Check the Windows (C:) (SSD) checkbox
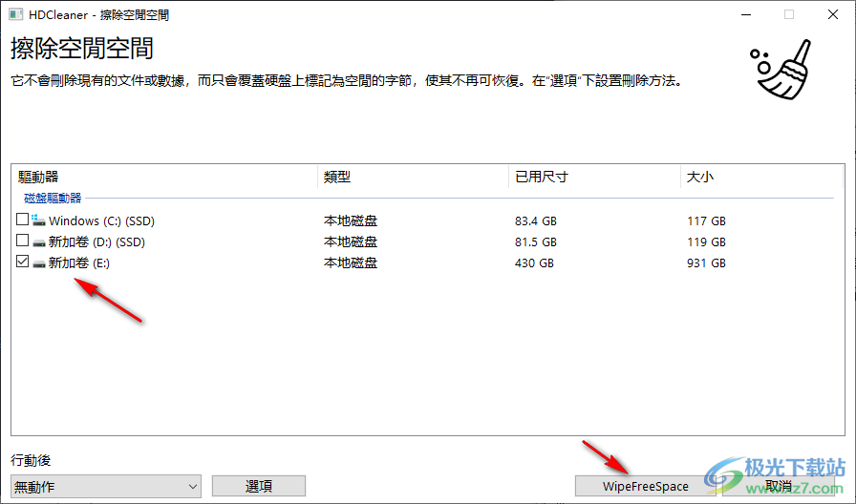856x504 pixels. (x=22, y=220)
